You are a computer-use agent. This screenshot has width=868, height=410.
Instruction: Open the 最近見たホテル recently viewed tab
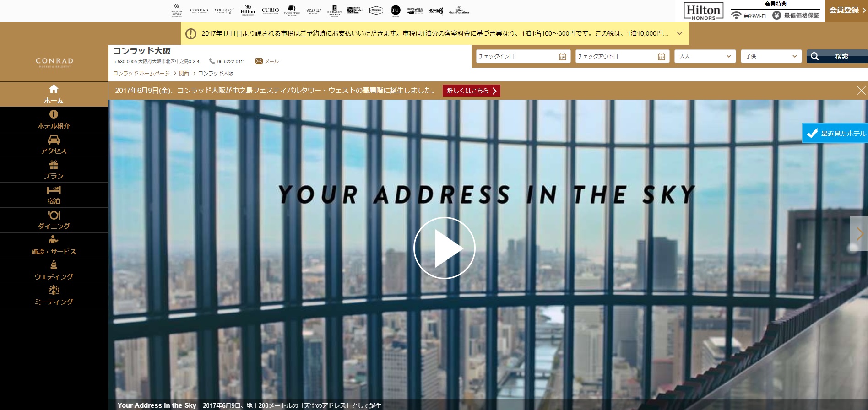click(x=835, y=133)
